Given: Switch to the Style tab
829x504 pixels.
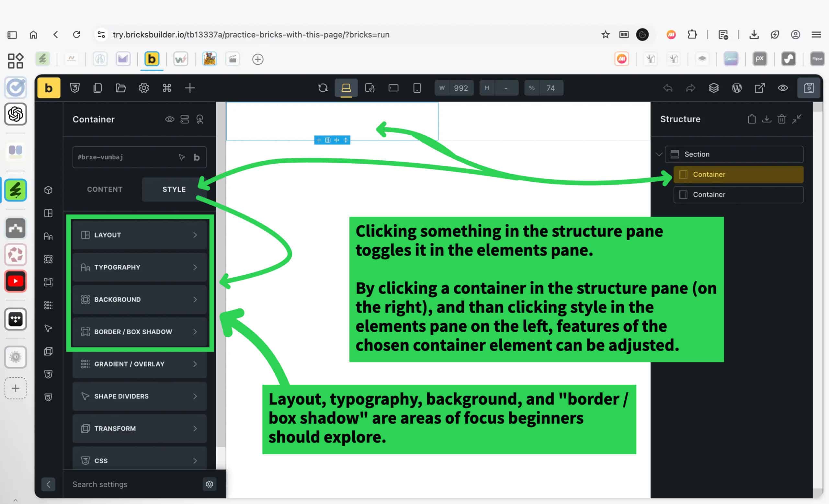Looking at the screenshot, I should [x=174, y=189].
